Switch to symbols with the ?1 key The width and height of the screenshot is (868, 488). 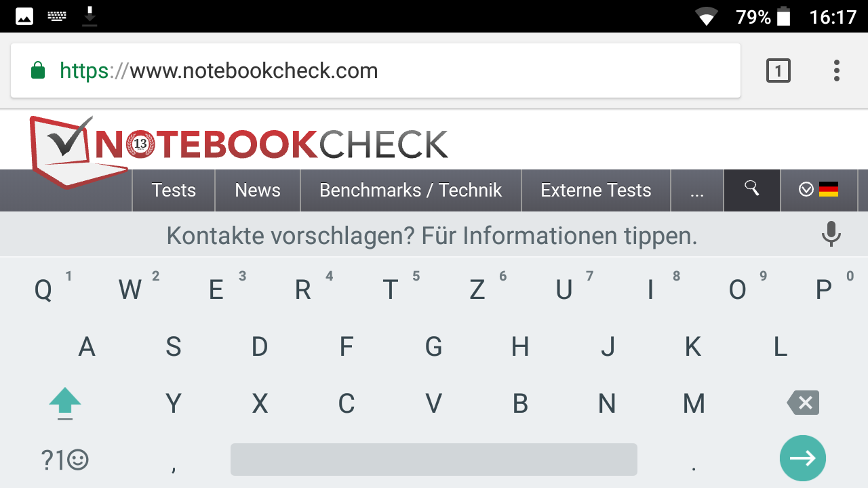coord(65,460)
